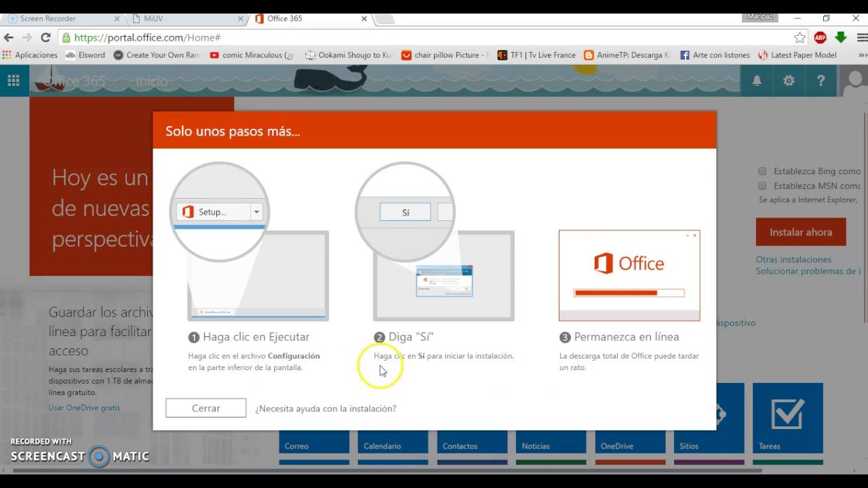This screenshot has height=488, width=868.
Task: Open the Office 365 app launcher grid
Action: [14, 81]
